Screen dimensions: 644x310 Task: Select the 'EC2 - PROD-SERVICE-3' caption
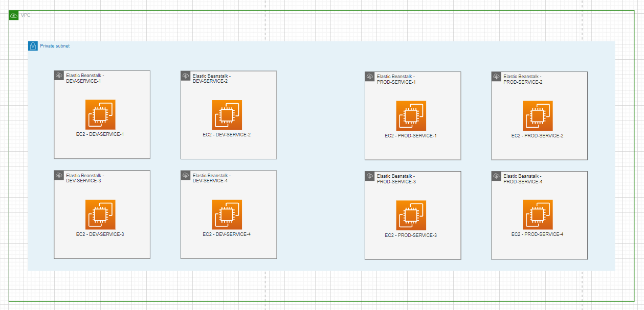point(411,235)
